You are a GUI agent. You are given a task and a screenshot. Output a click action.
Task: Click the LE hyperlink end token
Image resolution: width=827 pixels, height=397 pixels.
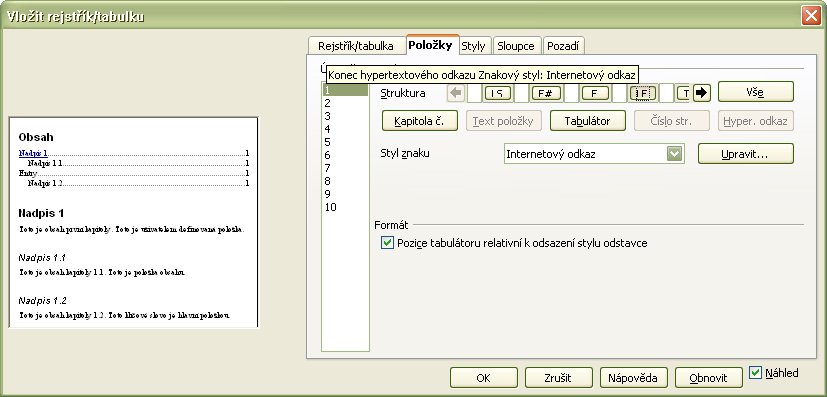click(x=643, y=93)
